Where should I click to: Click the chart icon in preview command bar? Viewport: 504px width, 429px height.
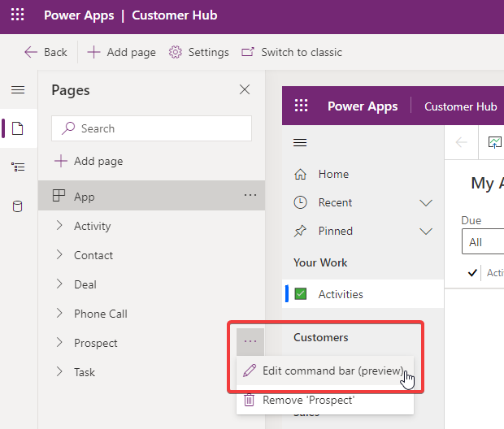[x=494, y=142]
